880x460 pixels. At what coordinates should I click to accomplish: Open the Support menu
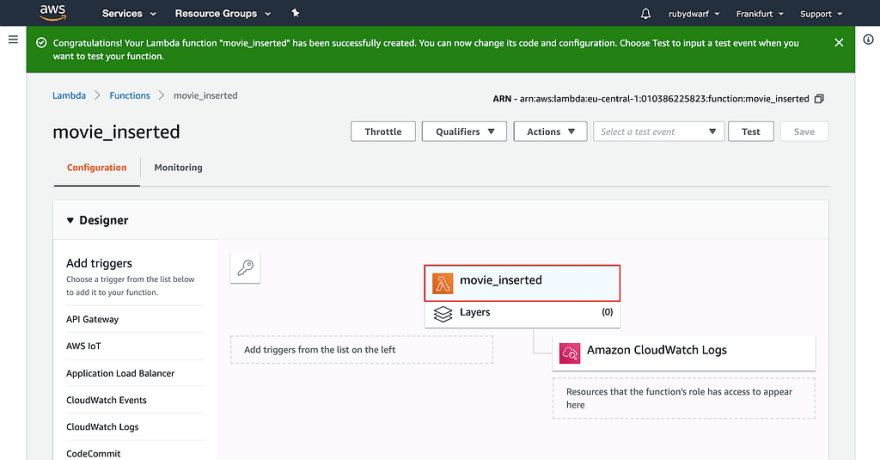click(x=821, y=14)
